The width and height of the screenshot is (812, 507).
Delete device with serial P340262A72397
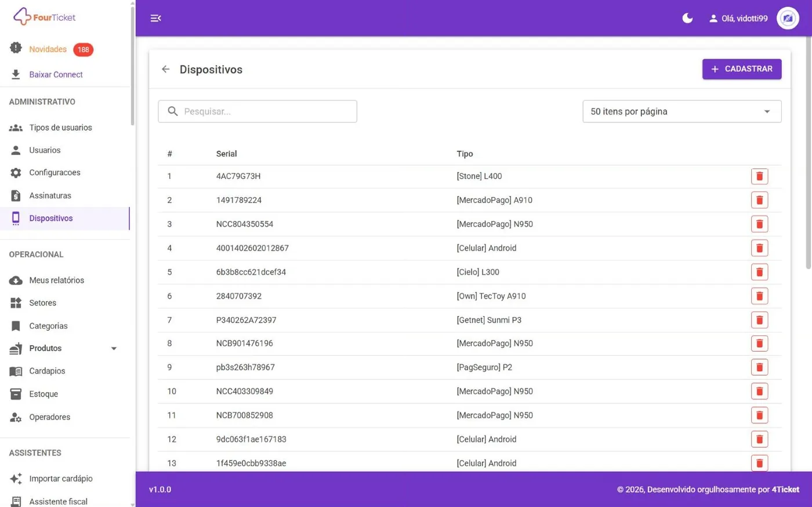point(759,320)
